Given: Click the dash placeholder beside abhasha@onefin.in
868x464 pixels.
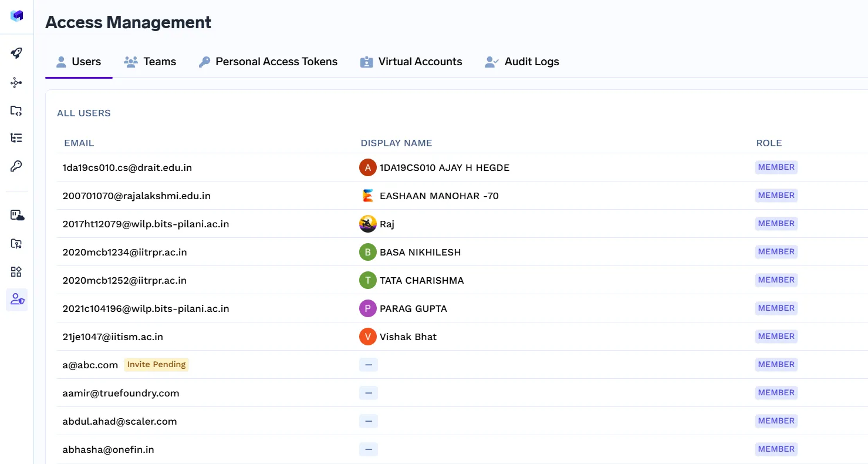Looking at the screenshot, I should tap(368, 449).
